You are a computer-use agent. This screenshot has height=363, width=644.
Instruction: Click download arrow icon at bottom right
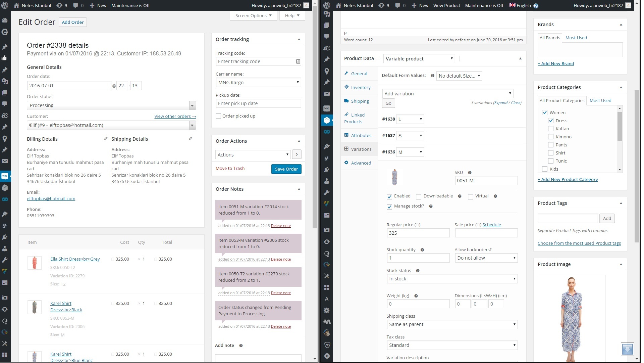627,350
